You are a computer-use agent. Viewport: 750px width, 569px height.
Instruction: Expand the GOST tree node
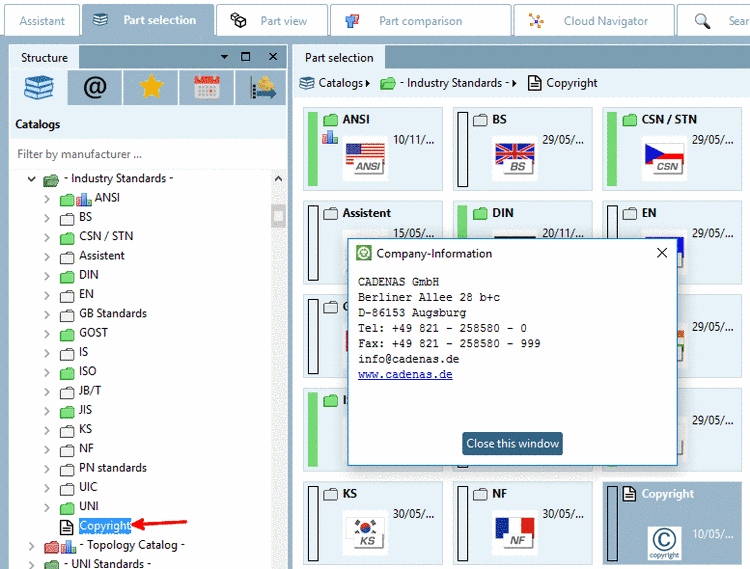click(47, 334)
